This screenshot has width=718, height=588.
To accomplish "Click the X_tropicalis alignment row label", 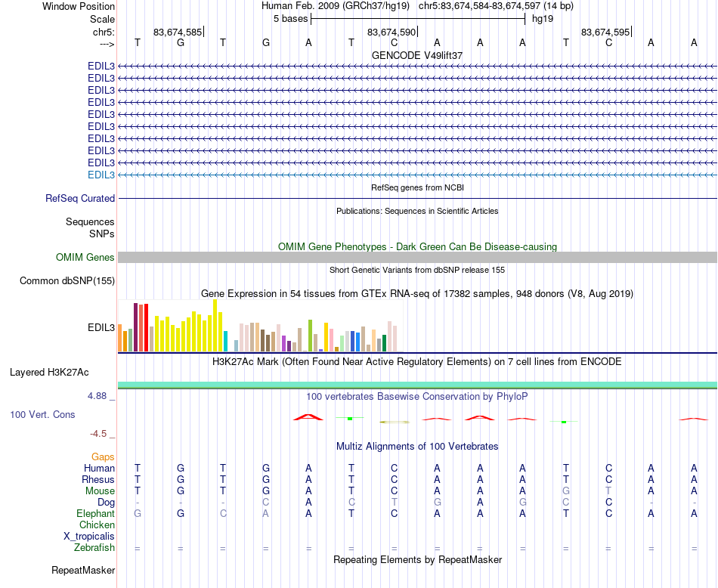I will (x=89, y=537).
